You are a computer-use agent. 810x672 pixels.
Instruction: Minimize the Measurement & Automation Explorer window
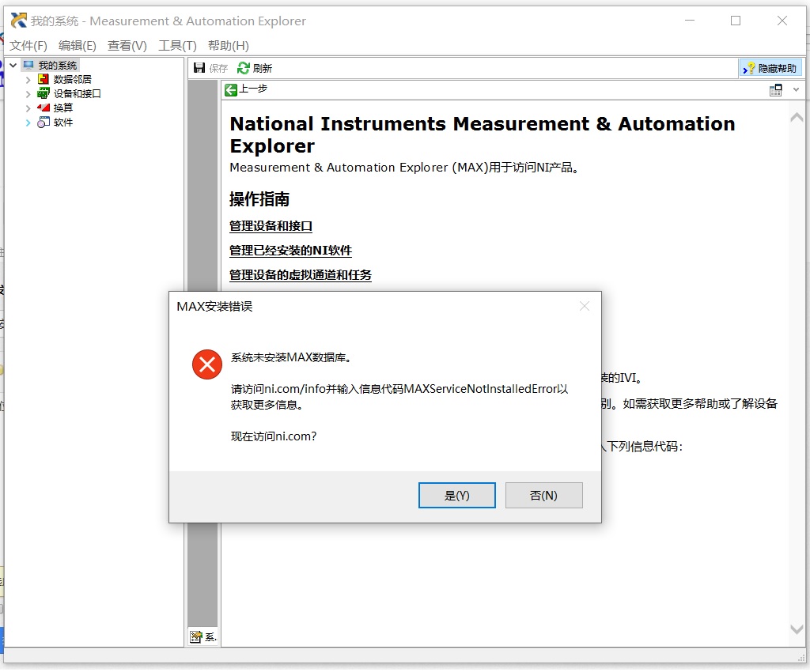pyautogui.click(x=690, y=21)
